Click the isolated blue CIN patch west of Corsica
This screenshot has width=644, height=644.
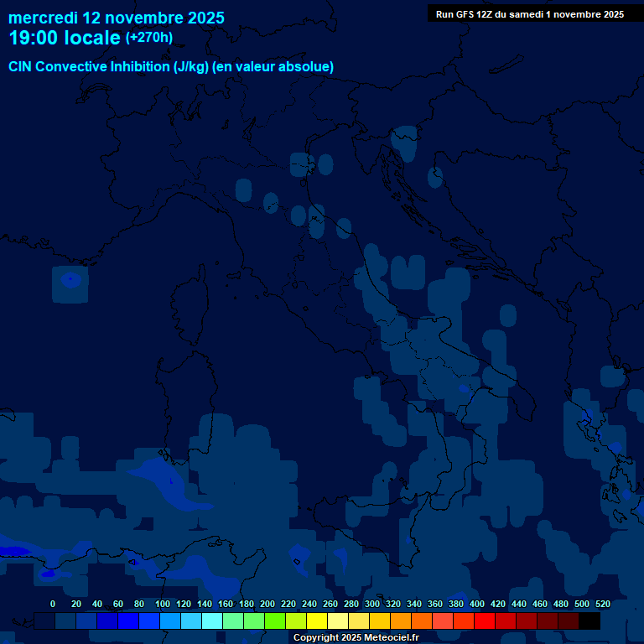70,283
